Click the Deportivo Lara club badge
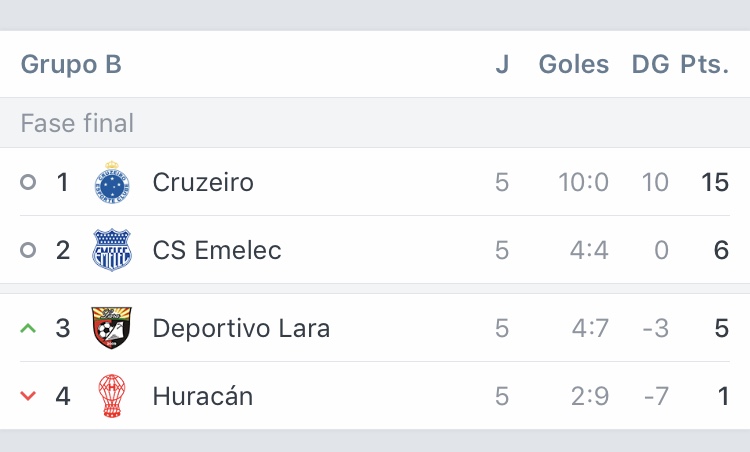Viewport: 750px width, 452px height. pos(111,328)
